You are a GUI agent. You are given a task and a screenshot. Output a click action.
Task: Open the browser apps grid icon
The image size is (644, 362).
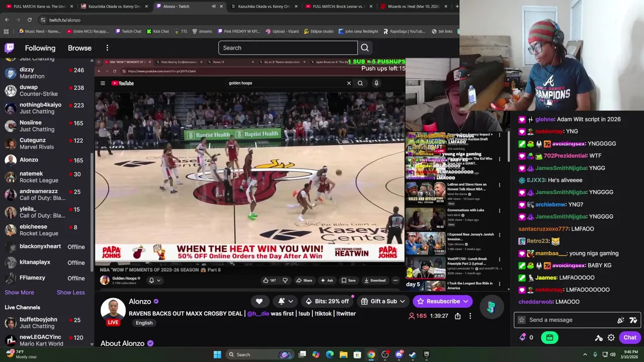6,31
